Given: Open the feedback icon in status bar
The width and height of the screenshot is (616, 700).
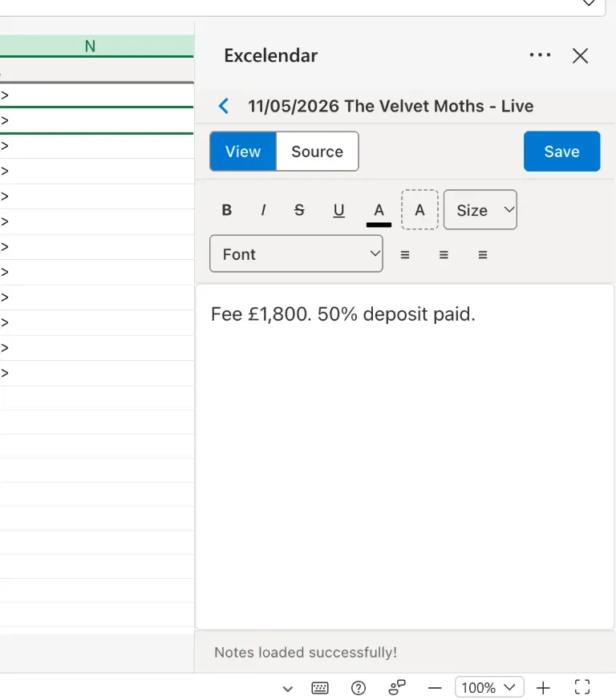Looking at the screenshot, I should click(397, 687).
